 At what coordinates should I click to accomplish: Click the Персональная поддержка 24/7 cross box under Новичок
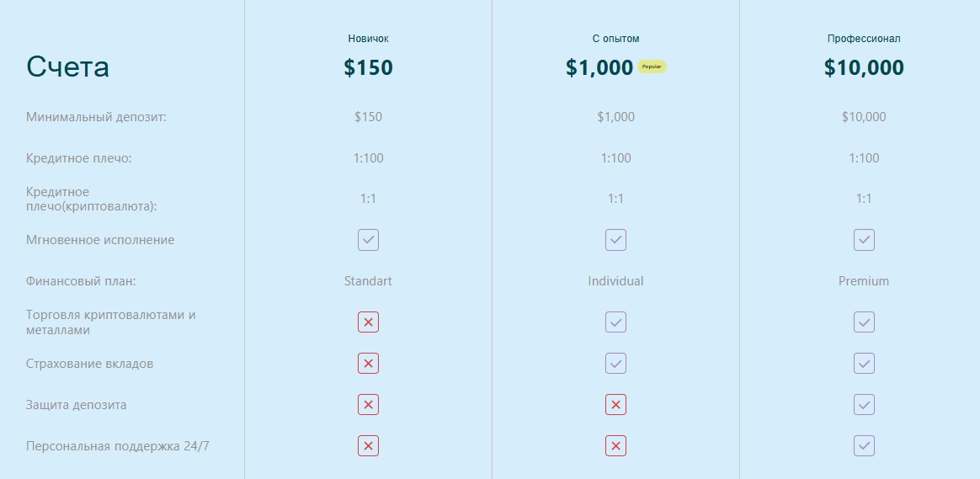point(368,446)
